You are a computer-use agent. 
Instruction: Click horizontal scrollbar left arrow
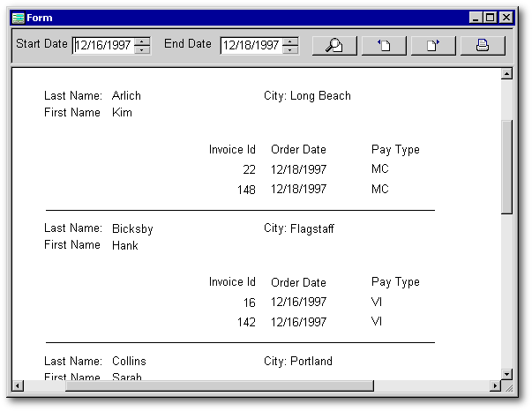click(x=18, y=385)
